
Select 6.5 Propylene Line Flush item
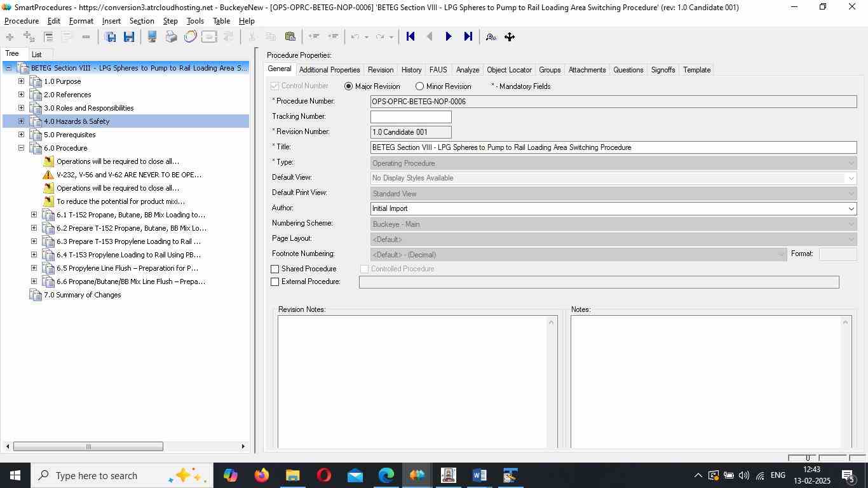coord(127,268)
